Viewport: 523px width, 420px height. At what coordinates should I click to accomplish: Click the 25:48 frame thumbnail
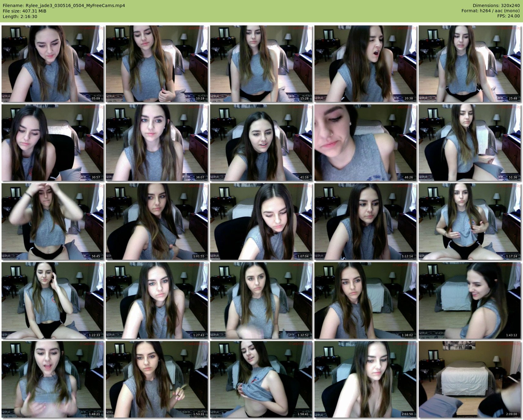(x=470, y=64)
